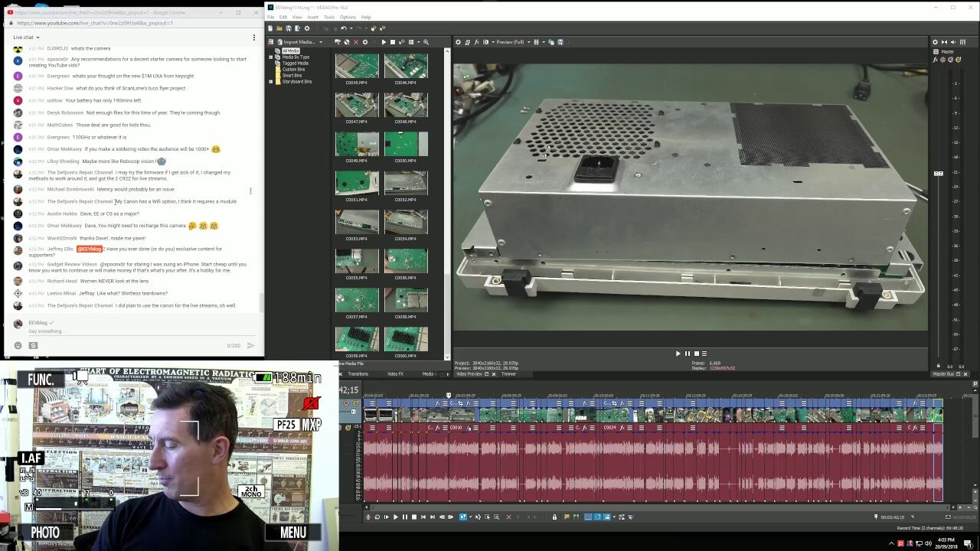Pause the video in the preview window
Screen dimensions: 980x551
tap(687, 354)
